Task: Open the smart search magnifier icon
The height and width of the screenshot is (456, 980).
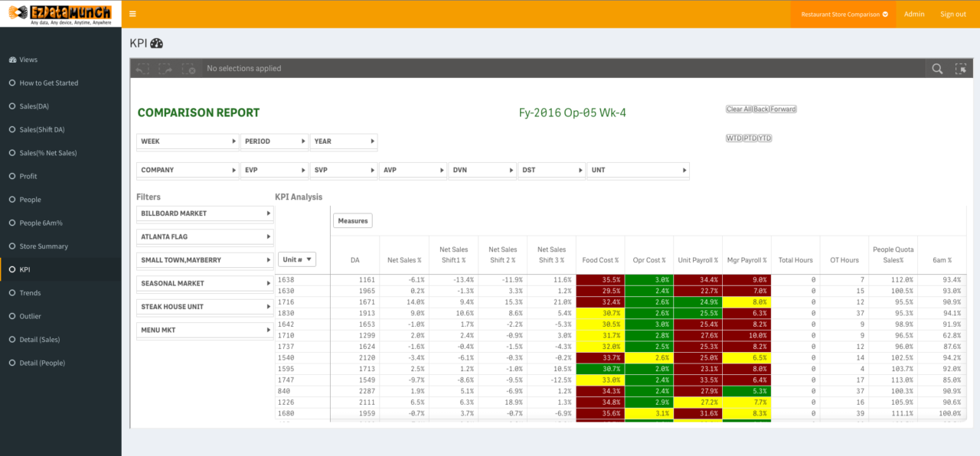Action: click(937, 68)
